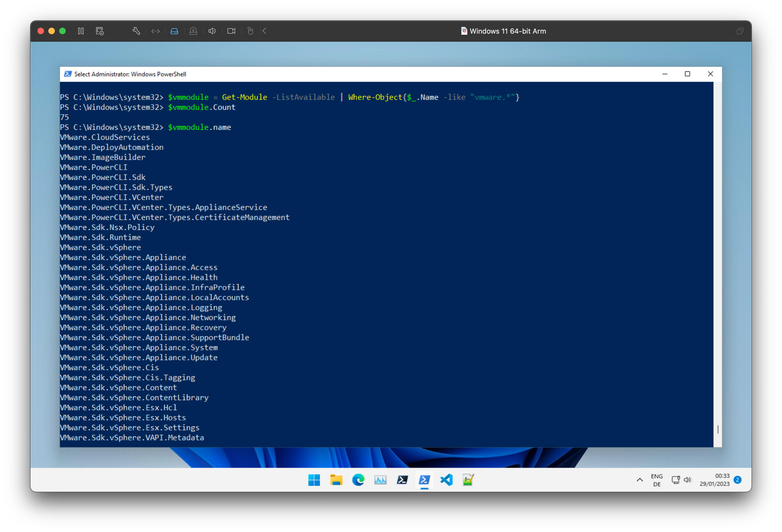Click the user/camera device icon in VM toolbar
The width and height of the screenshot is (782, 532).
pos(193,31)
